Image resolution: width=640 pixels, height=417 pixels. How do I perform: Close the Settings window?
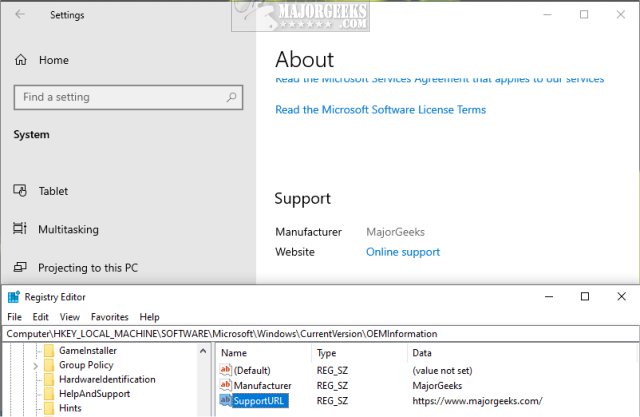pos(620,14)
